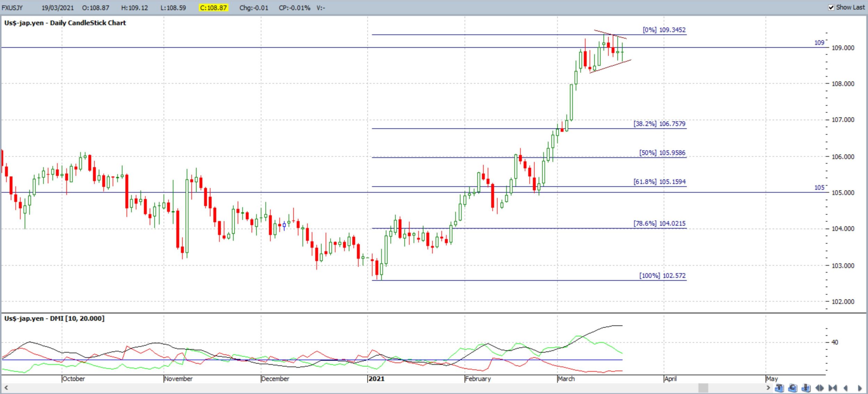The image size is (868, 394).
Task: Click the [38.2%] 106.7579 Fibonacci label
Action: (x=660, y=124)
